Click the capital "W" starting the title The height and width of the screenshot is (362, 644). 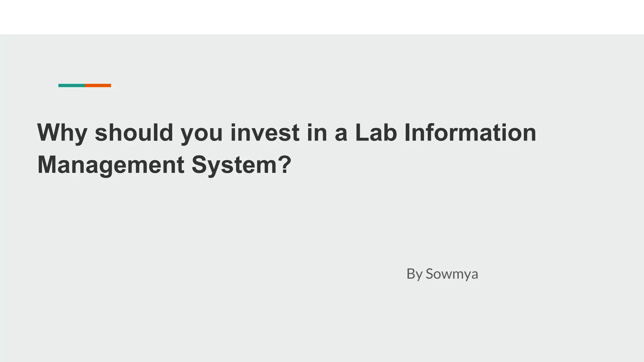(47, 132)
